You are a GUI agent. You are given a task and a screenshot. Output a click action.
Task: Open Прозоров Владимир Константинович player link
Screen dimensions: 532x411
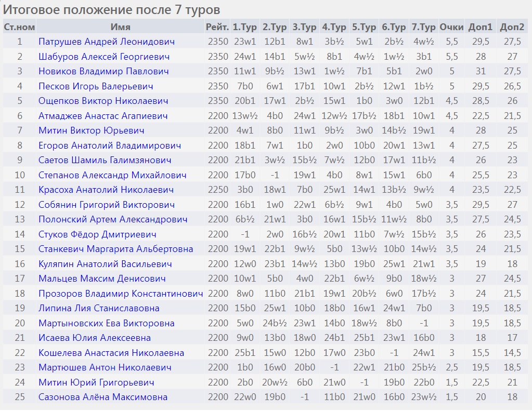tap(121, 294)
